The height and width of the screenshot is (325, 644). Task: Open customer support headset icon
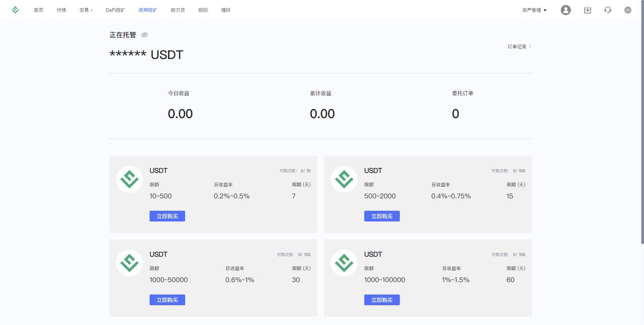tap(607, 10)
